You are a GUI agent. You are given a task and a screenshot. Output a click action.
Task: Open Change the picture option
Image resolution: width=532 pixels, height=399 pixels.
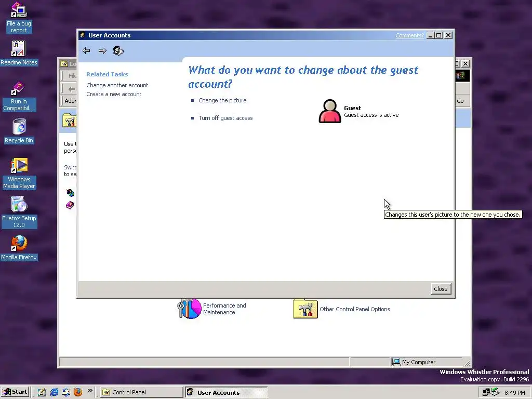[x=222, y=100]
